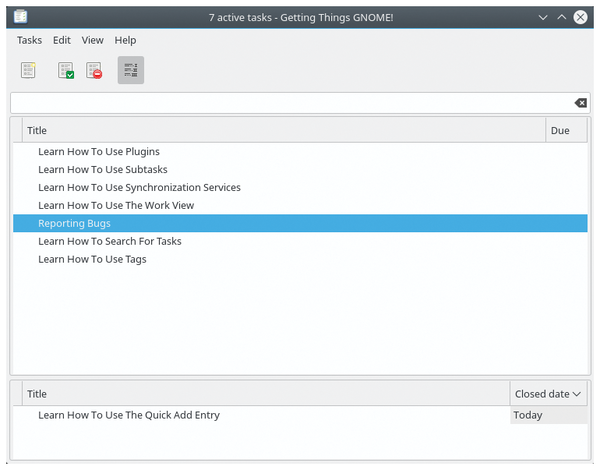Click the New Task toolbar icon
Viewport: 600px width, 470px height.
(28, 70)
